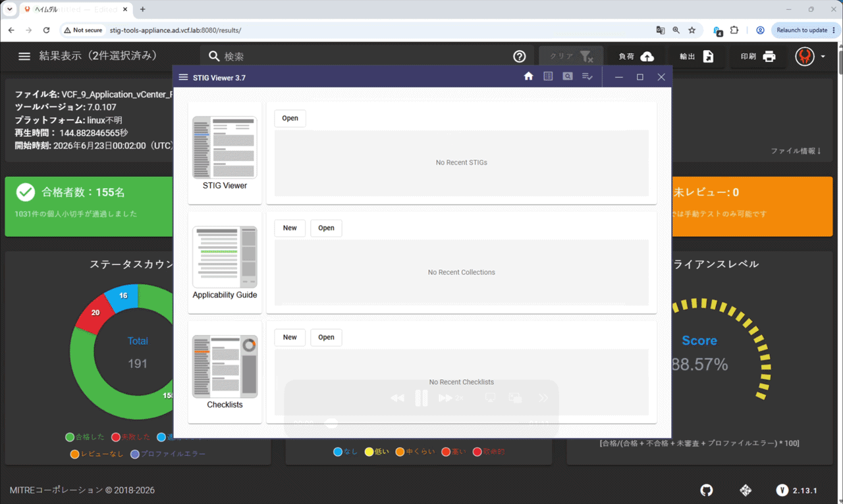Click the 印刷 print button
The image size is (843, 504).
coord(758,57)
